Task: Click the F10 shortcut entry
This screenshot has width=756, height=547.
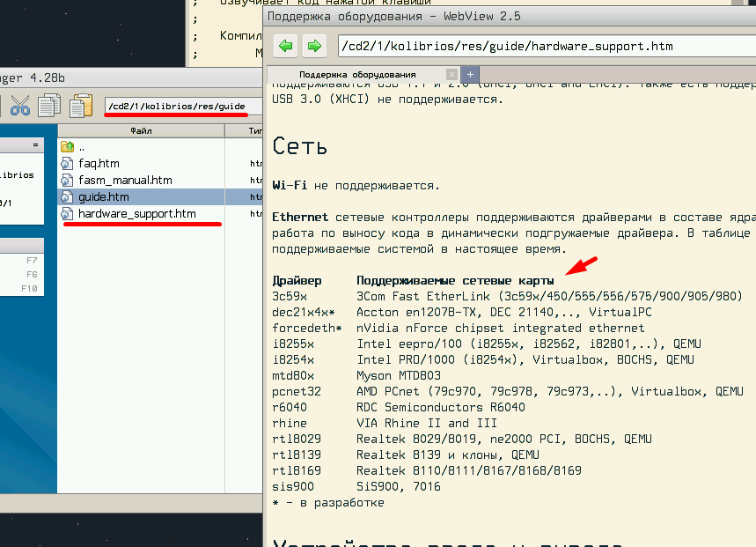Action: pyautogui.click(x=29, y=289)
